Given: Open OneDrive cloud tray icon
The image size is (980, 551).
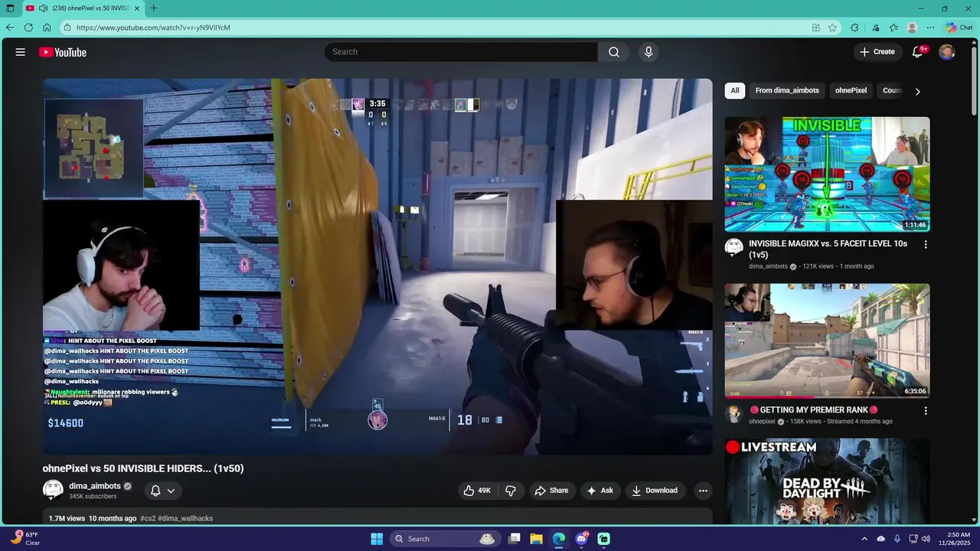Looking at the screenshot, I should pyautogui.click(x=880, y=539).
